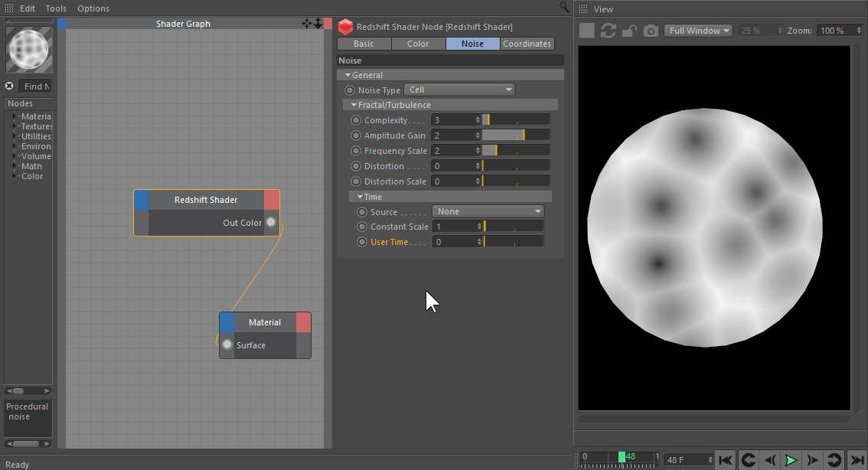
Task: Collapse the General section
Action: [348, 75]
